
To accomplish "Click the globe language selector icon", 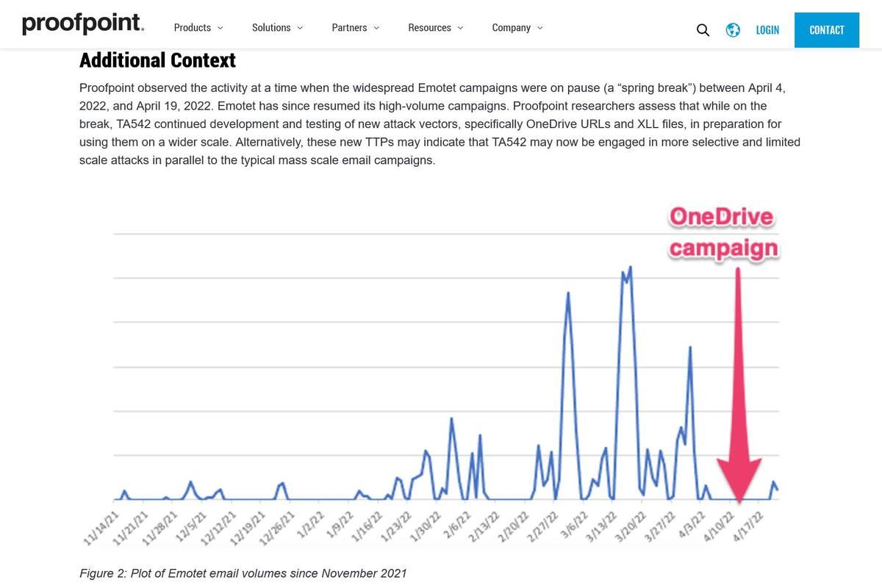I will tap(733, 30).
